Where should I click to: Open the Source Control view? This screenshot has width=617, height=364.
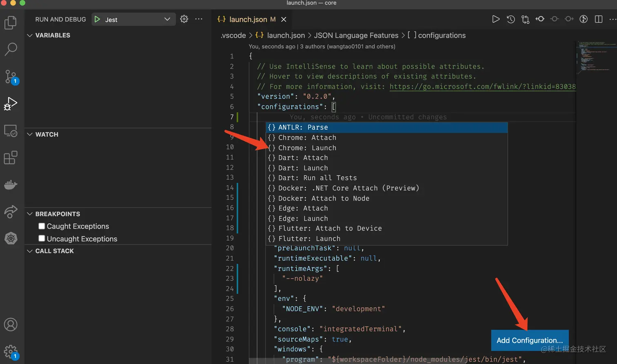(11, 76)
